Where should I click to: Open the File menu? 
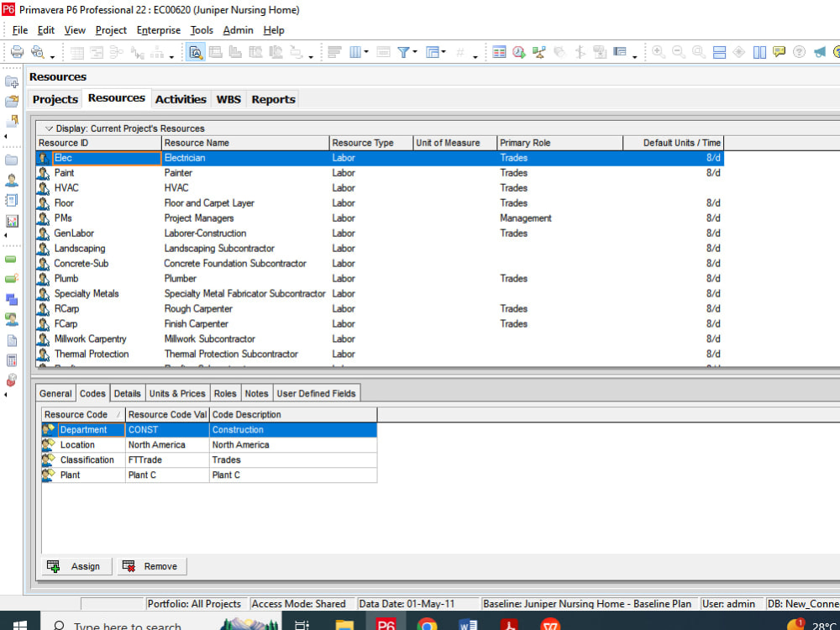point(20,30)
